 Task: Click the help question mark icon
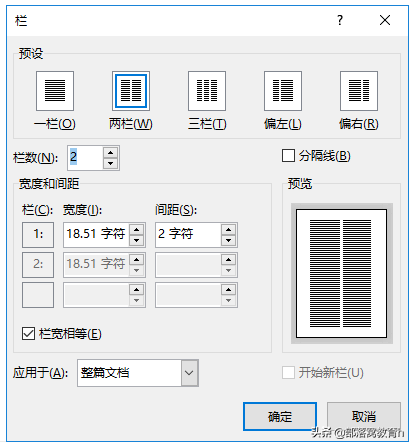coord(340,20)
